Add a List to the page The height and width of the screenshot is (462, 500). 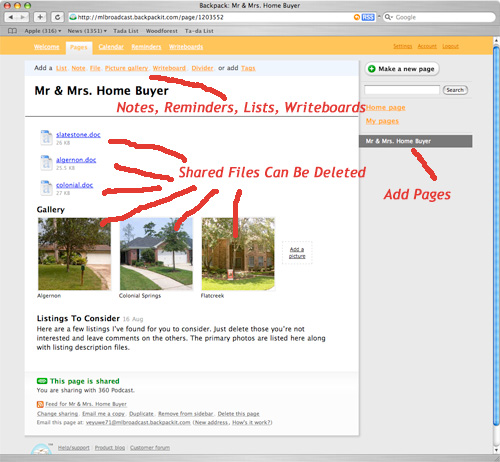pyautogui.click(x=61, y=68)
